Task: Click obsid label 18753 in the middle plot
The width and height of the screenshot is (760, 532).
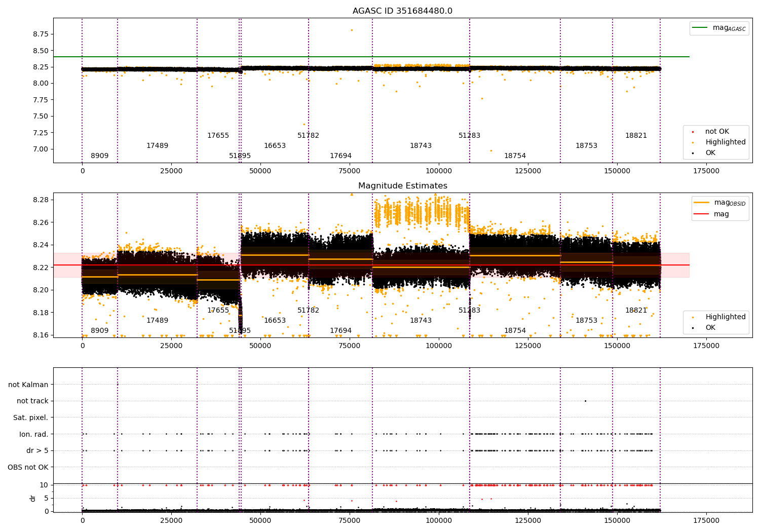Action: [587, 321]
